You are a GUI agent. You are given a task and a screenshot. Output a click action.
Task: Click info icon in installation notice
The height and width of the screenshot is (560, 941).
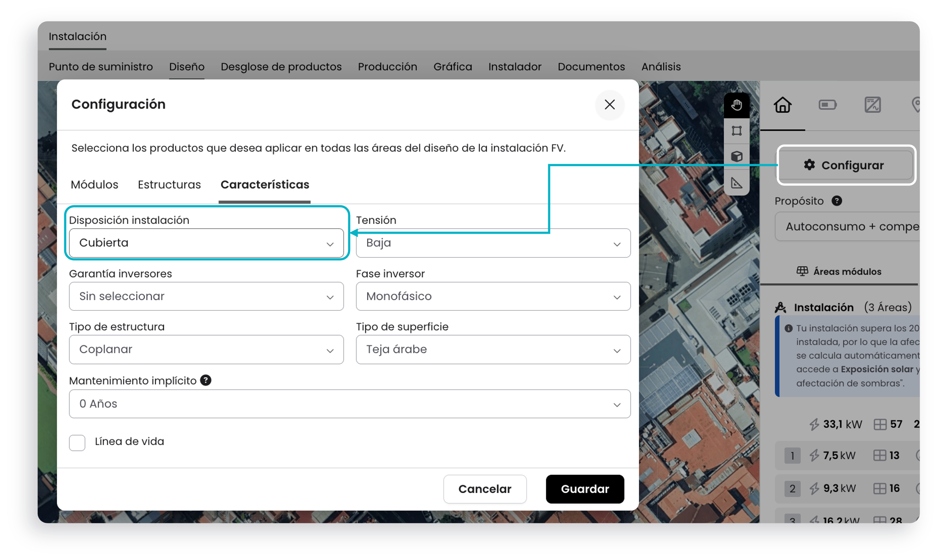(x=788, y=328)
